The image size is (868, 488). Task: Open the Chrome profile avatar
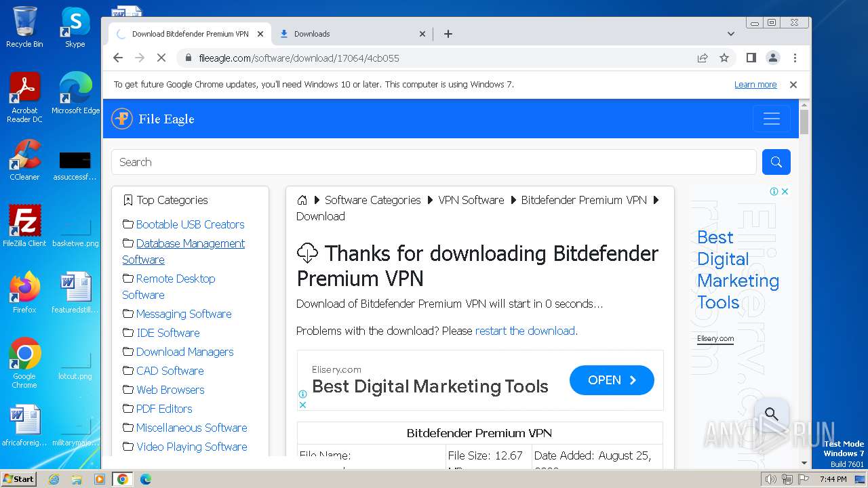[x=772, y=58]
